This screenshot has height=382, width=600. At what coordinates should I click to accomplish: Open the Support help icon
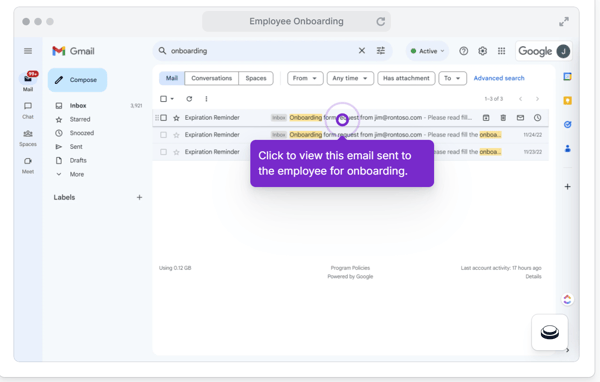click(463, 51)
